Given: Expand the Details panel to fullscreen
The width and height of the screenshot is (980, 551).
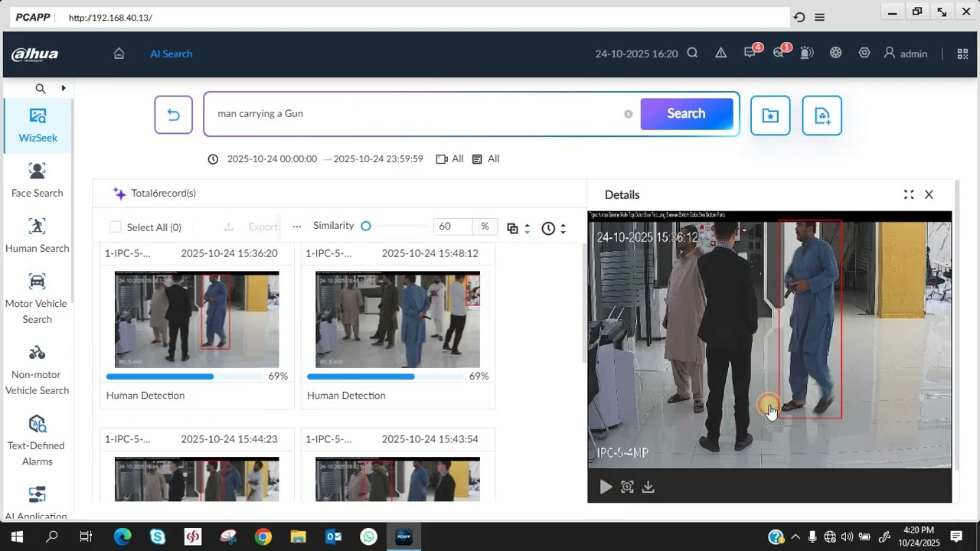Looking at the screenshot, I should (909, 194).
